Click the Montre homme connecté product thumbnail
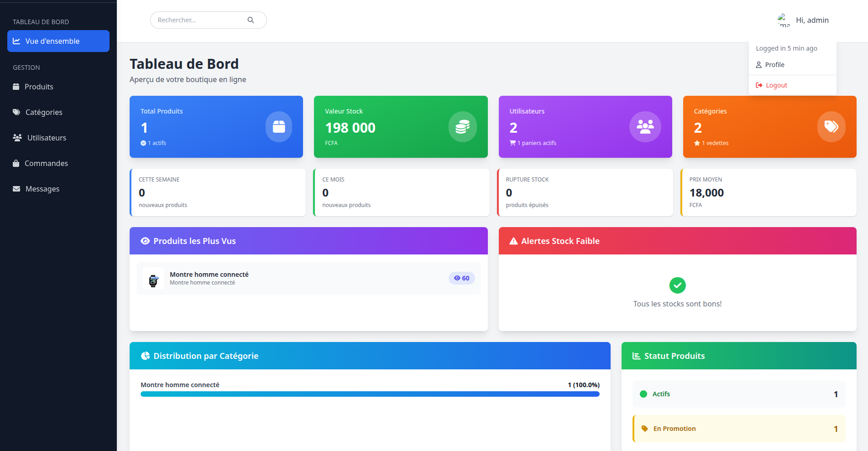868x451 pixels. [153, 279]
